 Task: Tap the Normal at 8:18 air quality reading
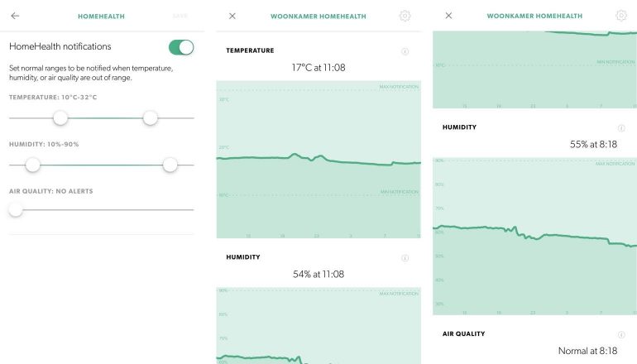click(587, 351)
